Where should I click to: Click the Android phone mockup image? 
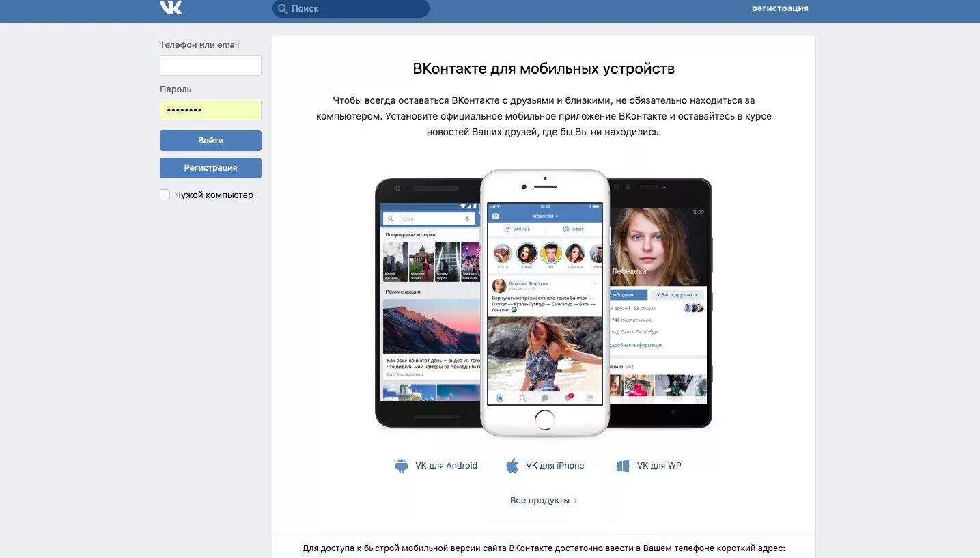(x=428, y=303)
